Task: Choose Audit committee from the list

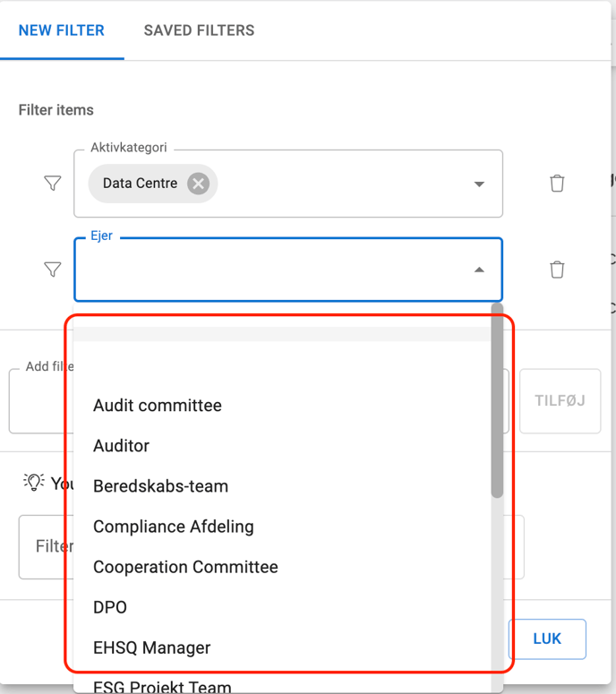Action: click(158, 406)
